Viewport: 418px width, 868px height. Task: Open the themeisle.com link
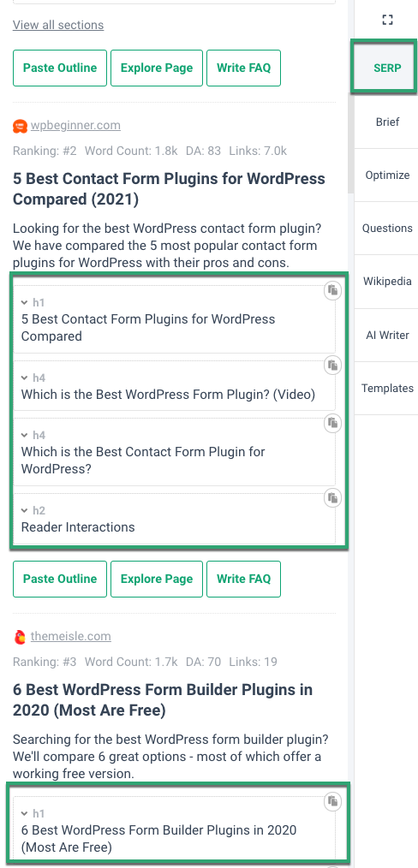pyautogui.click(x=71, y=637)
